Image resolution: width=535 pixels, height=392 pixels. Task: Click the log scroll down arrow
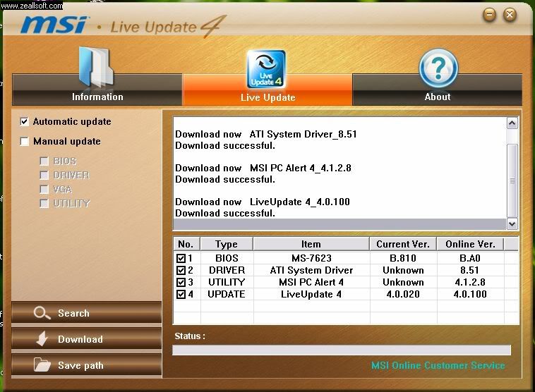512,224
